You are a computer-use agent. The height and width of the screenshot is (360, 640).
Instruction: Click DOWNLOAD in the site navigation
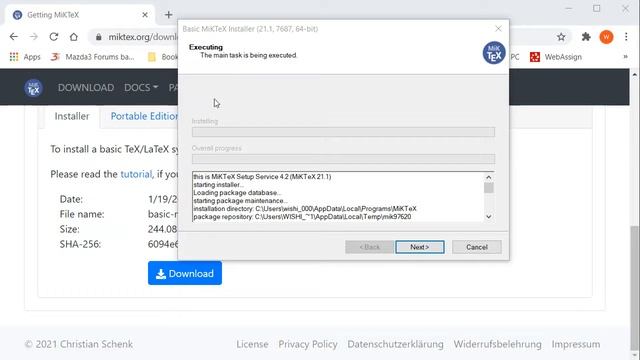(86, 88)
